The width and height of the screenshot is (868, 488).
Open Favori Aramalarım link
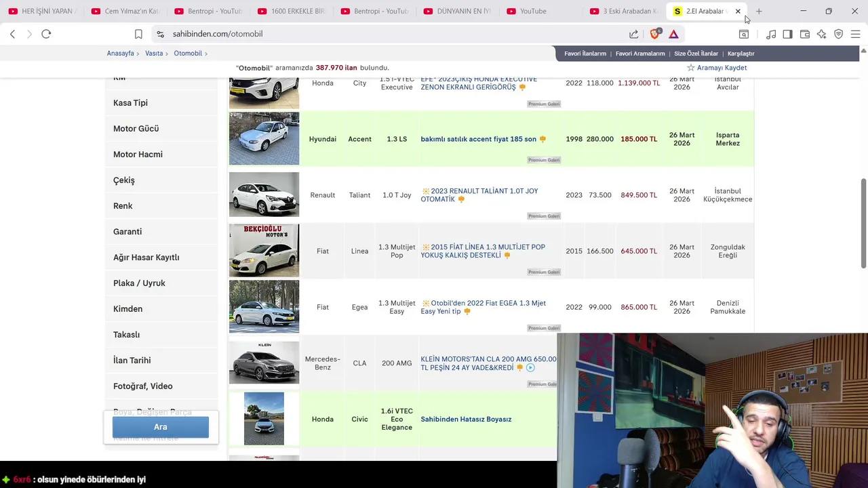[640, 54]
